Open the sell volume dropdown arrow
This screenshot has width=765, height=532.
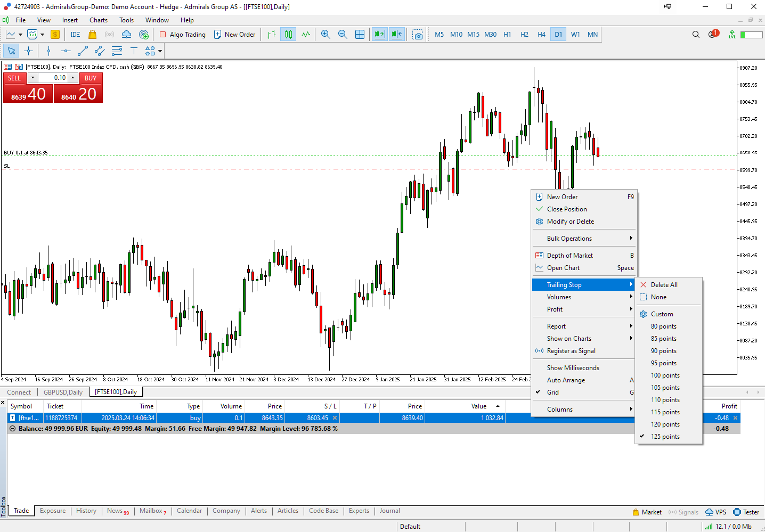32,78
